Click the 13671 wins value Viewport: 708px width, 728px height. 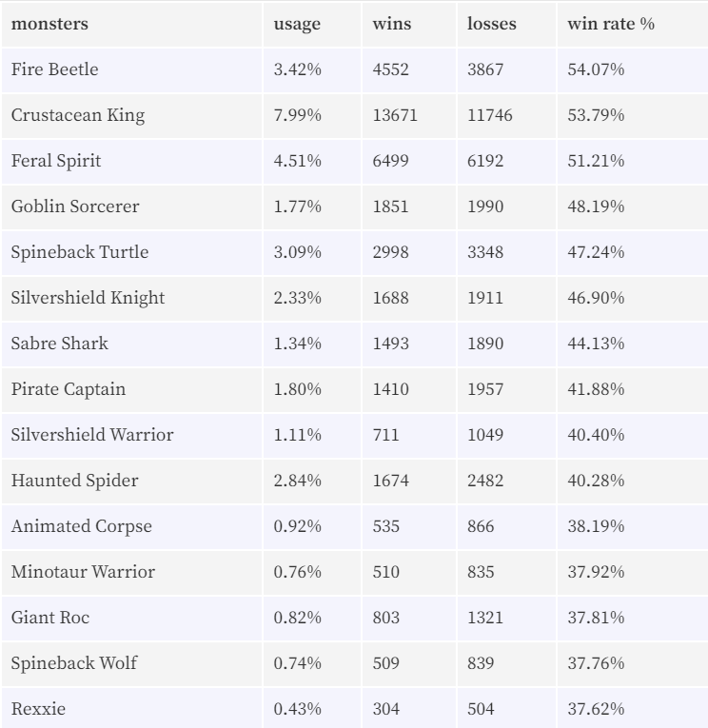tap(395, 115)
